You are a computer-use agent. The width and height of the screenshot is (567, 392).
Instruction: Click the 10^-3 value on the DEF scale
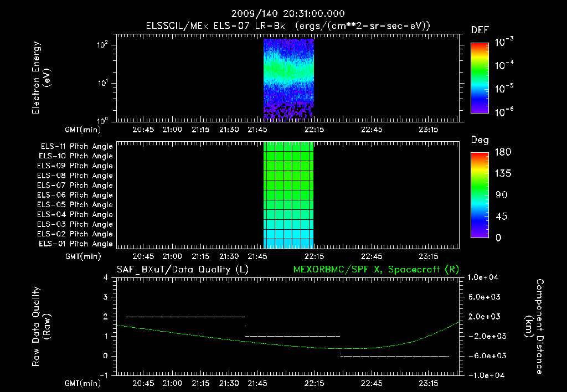[x=504, y=42]
